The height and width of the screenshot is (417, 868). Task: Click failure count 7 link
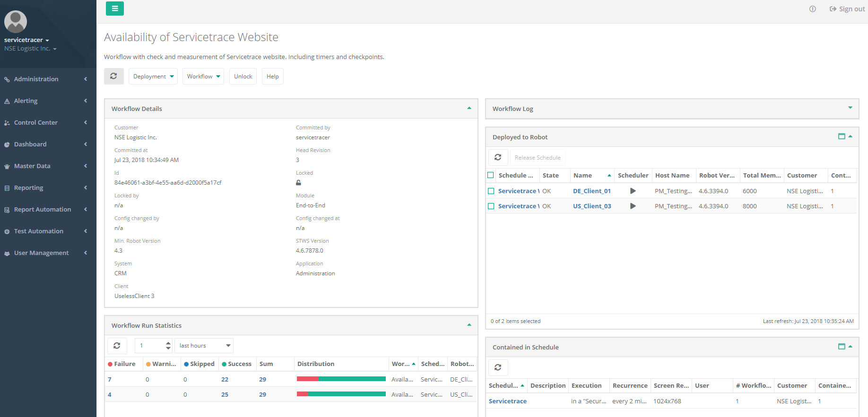tap(110, 379)
